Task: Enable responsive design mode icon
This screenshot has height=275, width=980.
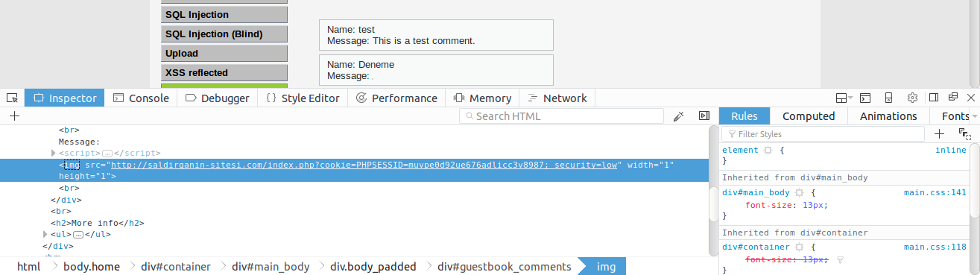Action: [x=888, y=98]
